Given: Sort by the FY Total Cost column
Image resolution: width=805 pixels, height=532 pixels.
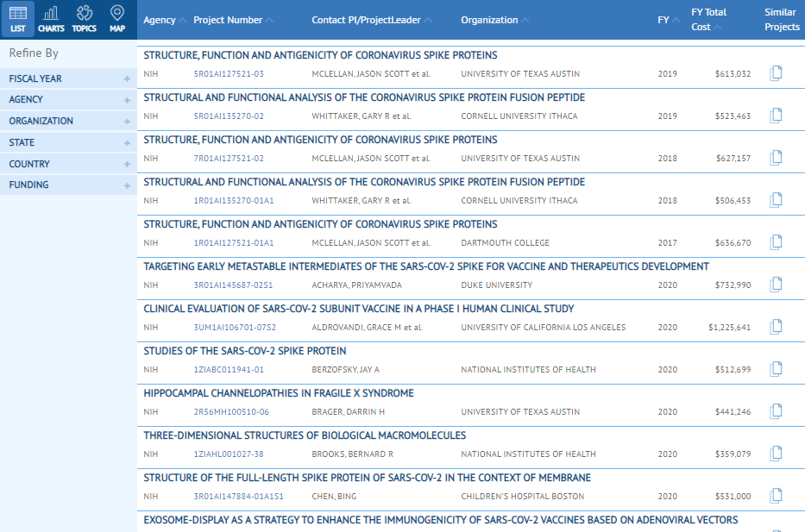Looking at the screenshot, I should coord(708,20).
